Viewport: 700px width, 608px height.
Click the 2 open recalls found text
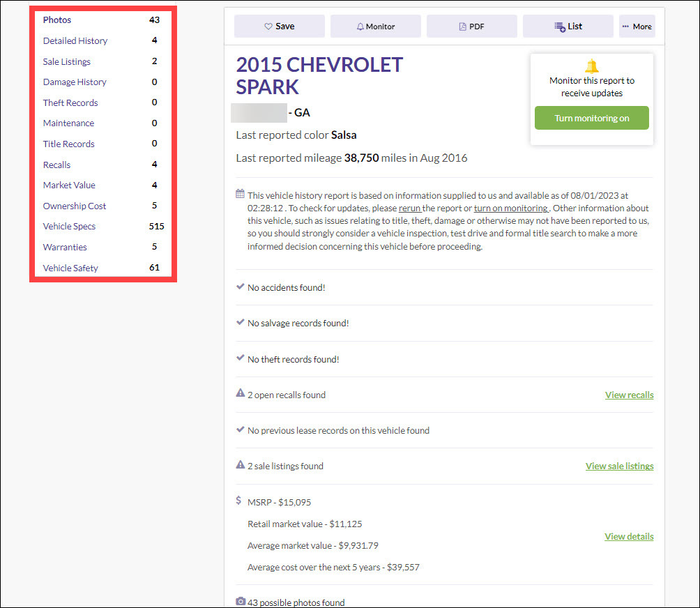coord(287,395)
